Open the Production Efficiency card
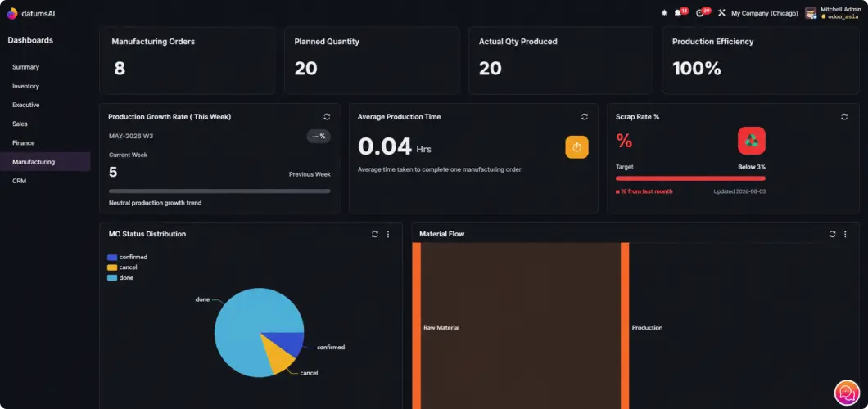868x409 pixels. click(x=761, y=61)
